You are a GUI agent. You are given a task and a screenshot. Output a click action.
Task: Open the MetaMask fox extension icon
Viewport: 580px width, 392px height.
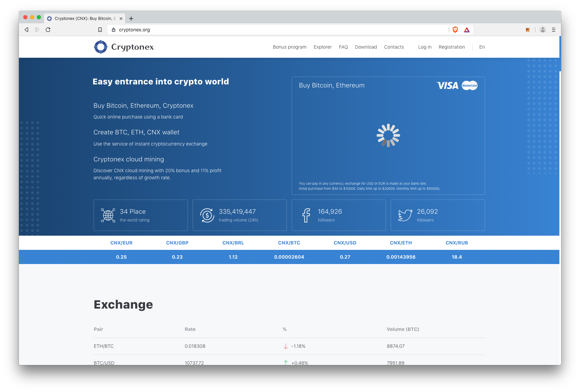click(x=528, y=30)
